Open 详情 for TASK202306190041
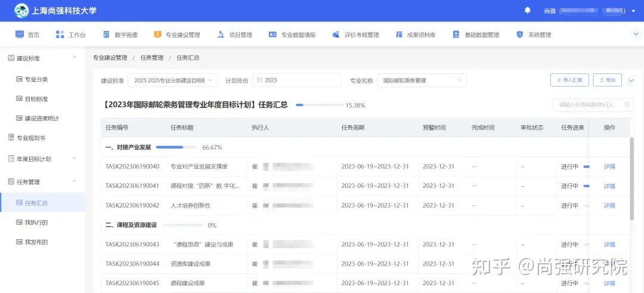The image size is (644, 293). (x=609, y=186)
